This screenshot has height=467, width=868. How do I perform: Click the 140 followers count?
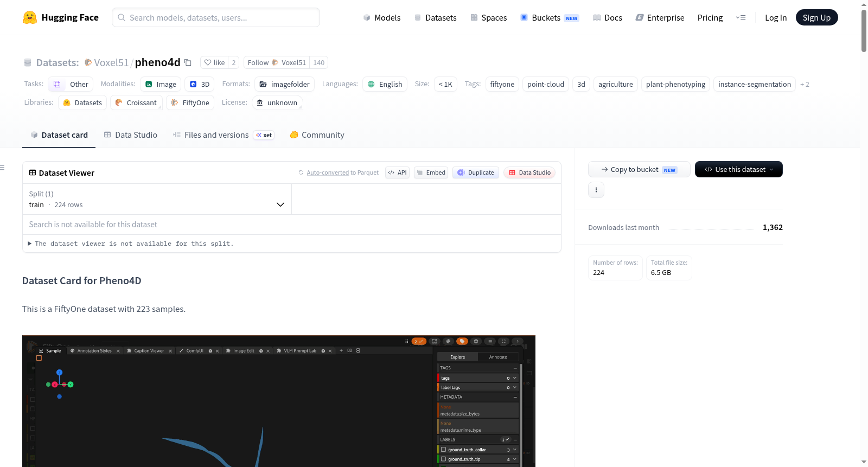pyautogui.click(x=319, y=62)
